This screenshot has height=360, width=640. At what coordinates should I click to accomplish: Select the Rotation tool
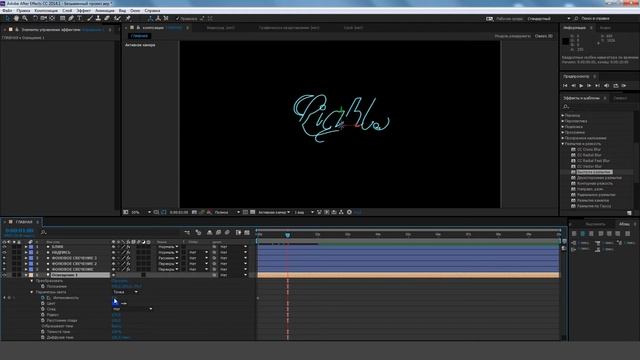point(35,18)
